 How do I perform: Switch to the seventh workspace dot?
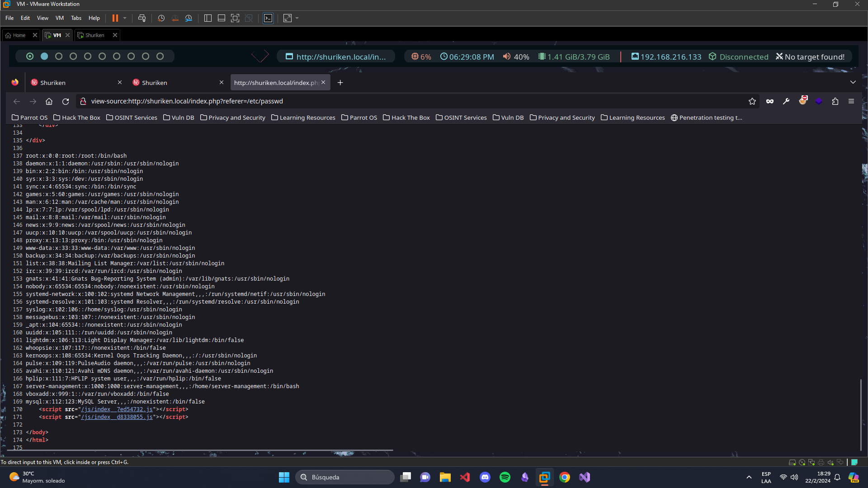pos(117,56)
